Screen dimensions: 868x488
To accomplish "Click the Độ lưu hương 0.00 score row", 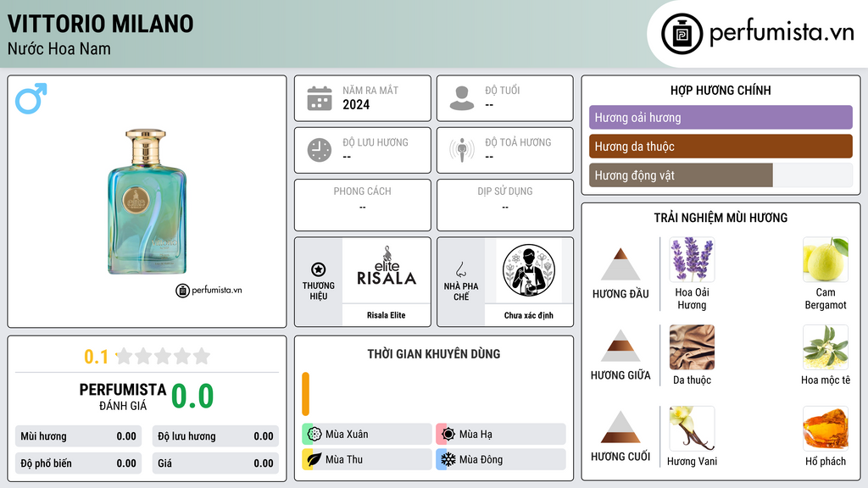I will coord(215,436).
